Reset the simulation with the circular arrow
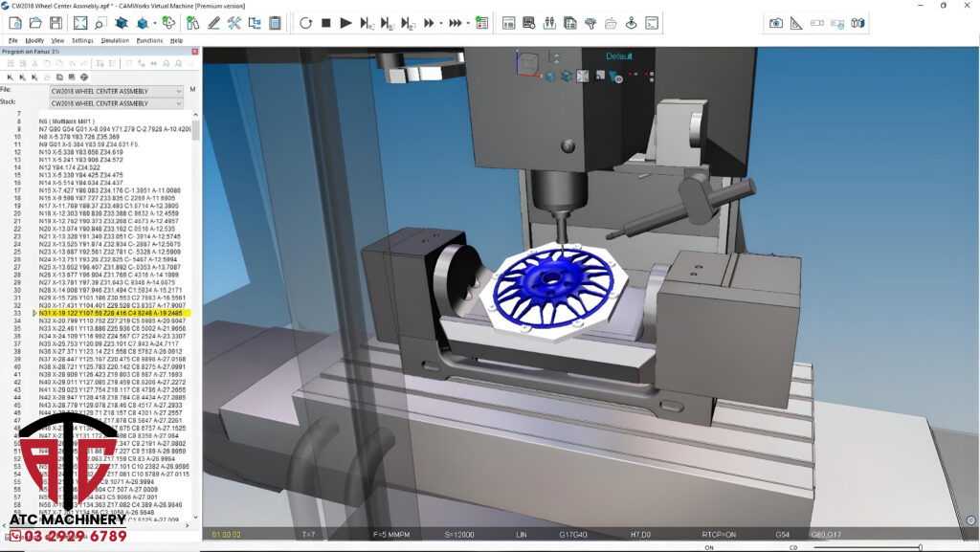 tap(306, 22)
